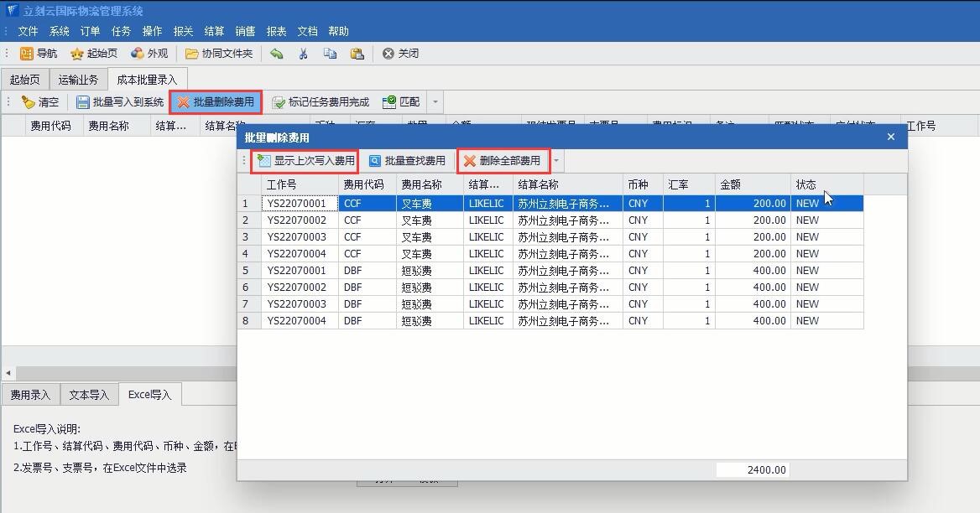This screenshot has width=980, height=513.
Task: Click 删除全部费用 button in dialog
Action: tap(502, 161)
